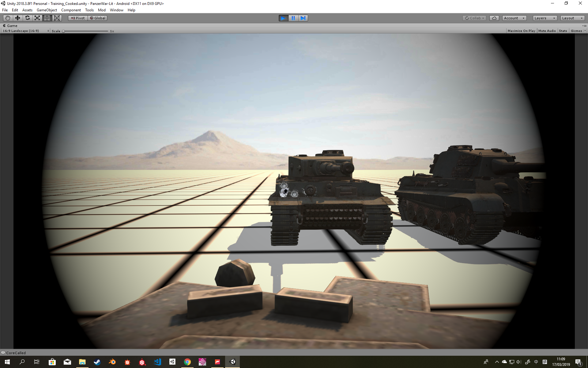The image size is (588, 368).
Task: Open the Game panel options menu
Action: click(584, 26)
